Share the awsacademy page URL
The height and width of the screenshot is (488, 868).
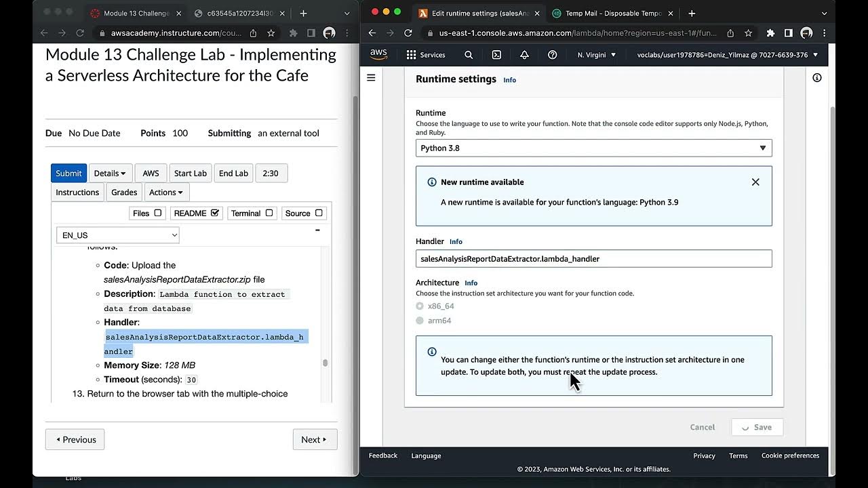253,33
